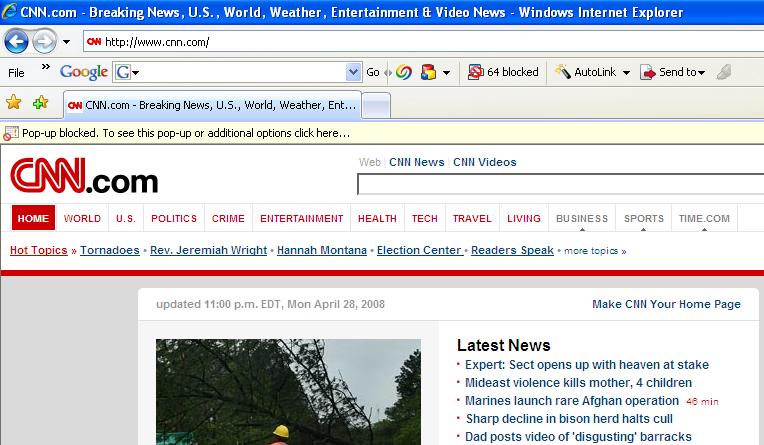This screenshot has height=445, width=764.
Task: Click the browser Forward arrow button
Action: 44,42
